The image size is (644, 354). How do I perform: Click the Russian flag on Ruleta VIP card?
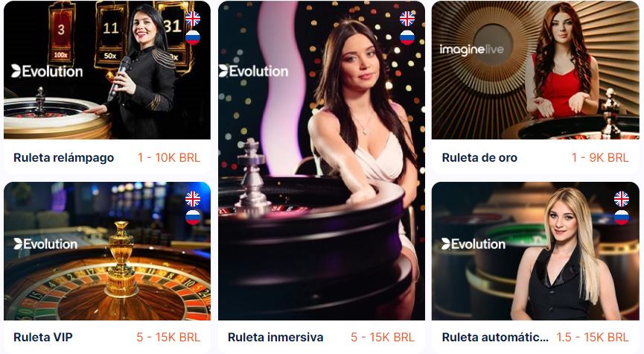coord(193,218)
